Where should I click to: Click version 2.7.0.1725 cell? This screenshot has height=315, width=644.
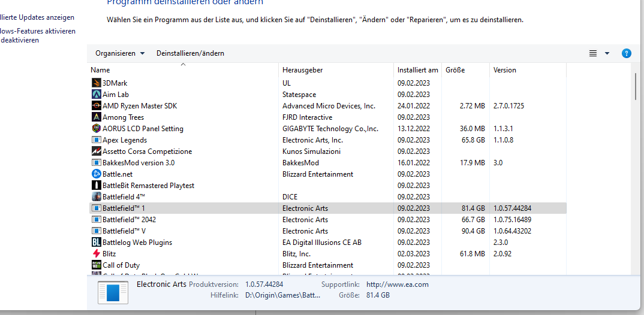point(508,106)
